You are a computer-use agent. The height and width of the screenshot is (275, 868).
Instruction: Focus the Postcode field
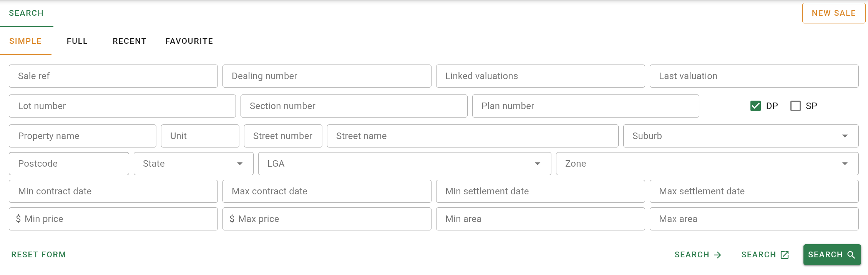(69, 164)
